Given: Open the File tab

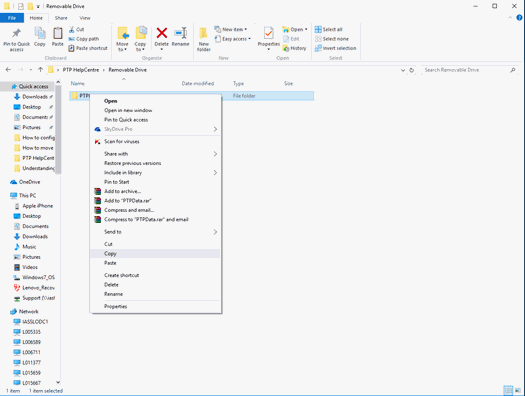Looking at the screenshot, I should (x=12, y=18).
